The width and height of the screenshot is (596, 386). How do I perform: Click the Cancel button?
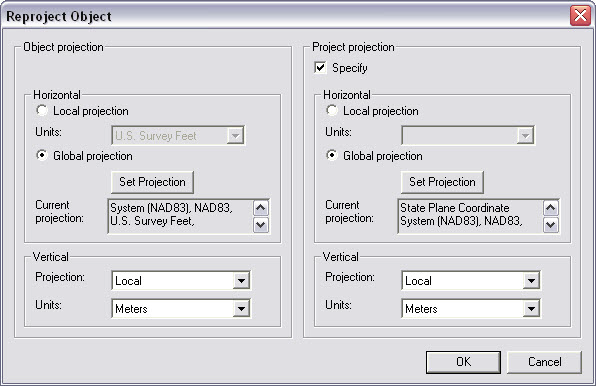coord(544,362)
